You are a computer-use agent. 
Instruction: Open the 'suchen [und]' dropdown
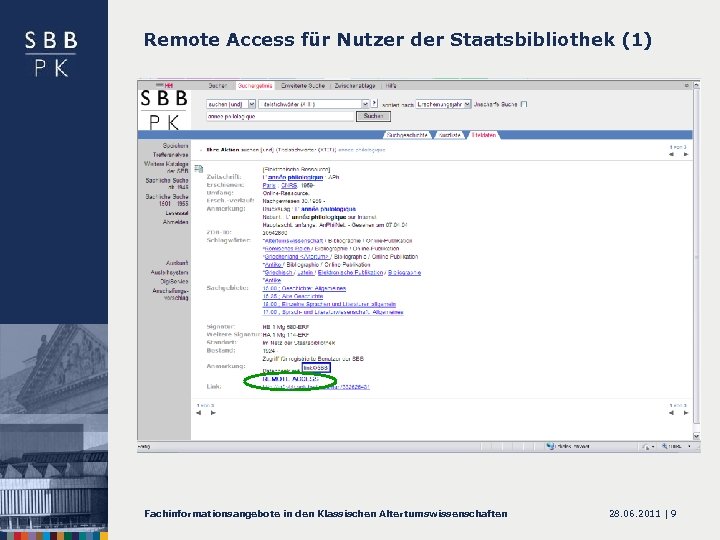click(231, 104)
